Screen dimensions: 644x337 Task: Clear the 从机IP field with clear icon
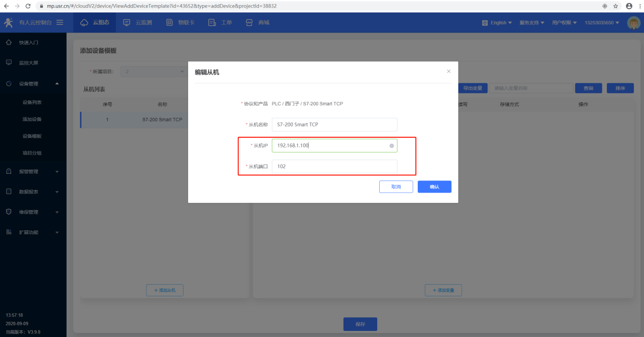tap(391, 146)
